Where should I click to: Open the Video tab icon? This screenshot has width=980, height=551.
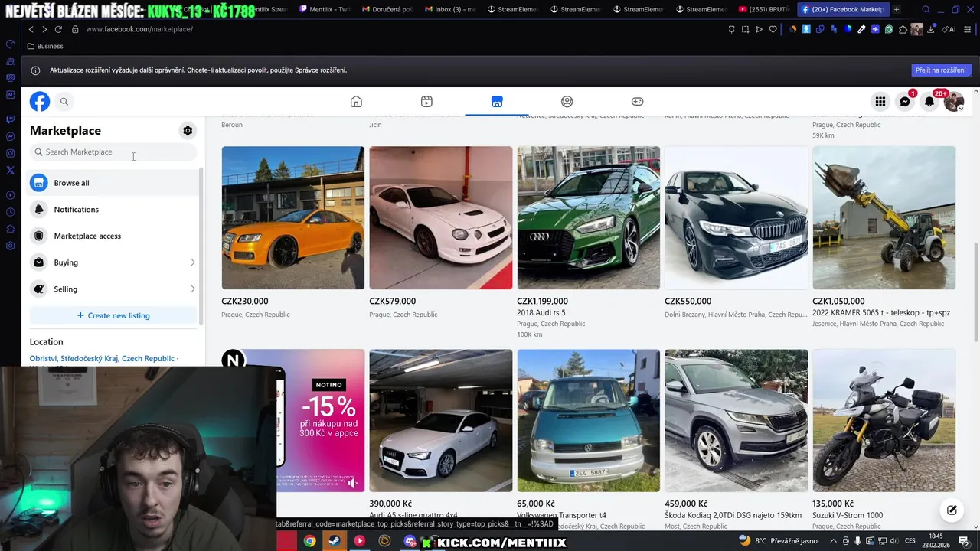pyautogui.click(x=426, y=101)
